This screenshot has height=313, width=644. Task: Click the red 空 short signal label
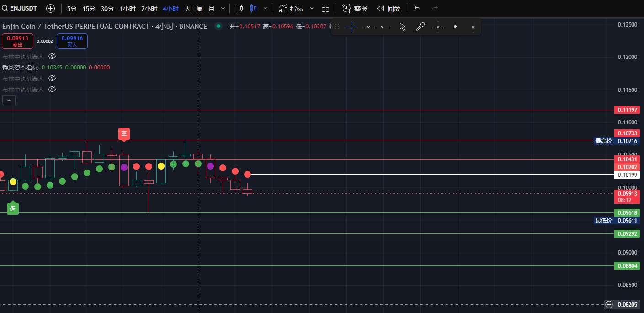click(x=124, y=134)
